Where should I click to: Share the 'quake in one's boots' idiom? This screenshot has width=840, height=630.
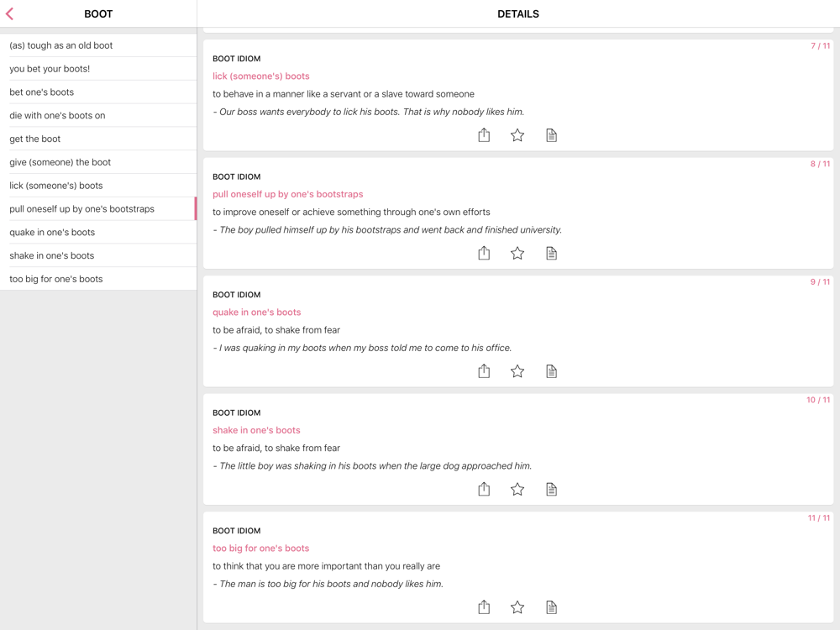pos(484,371)
